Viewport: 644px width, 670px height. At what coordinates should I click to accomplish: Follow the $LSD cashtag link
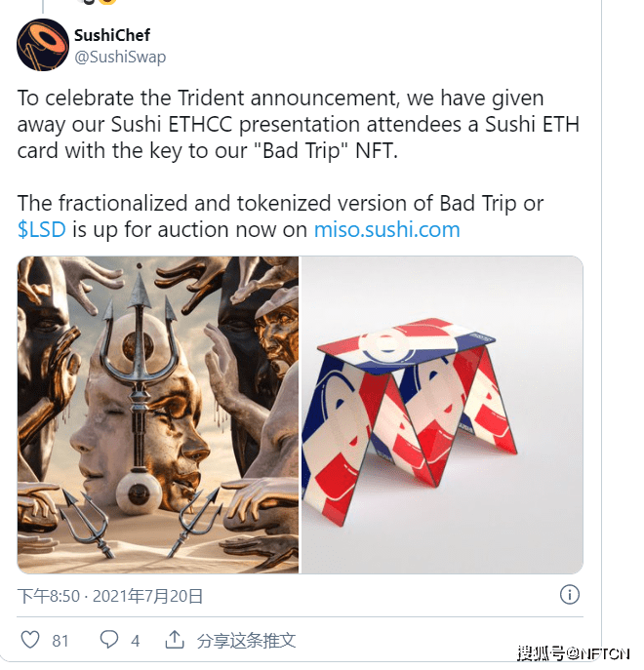42,229
